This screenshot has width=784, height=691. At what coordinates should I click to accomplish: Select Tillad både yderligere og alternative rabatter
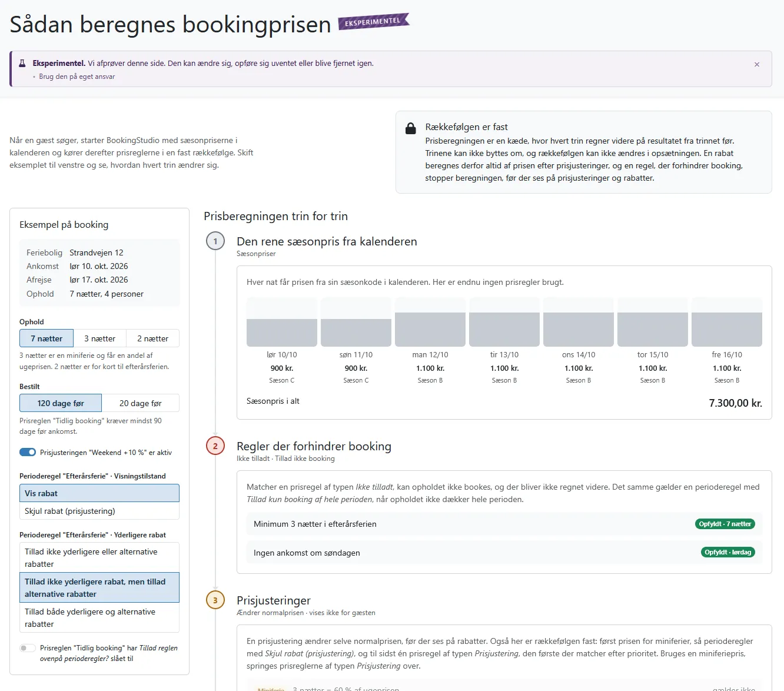click(99, 617)
